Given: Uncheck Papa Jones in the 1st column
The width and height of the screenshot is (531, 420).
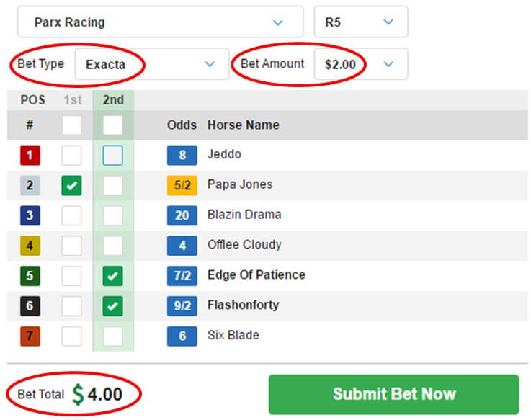Looking at the screenshot, I should coord(71,185).
